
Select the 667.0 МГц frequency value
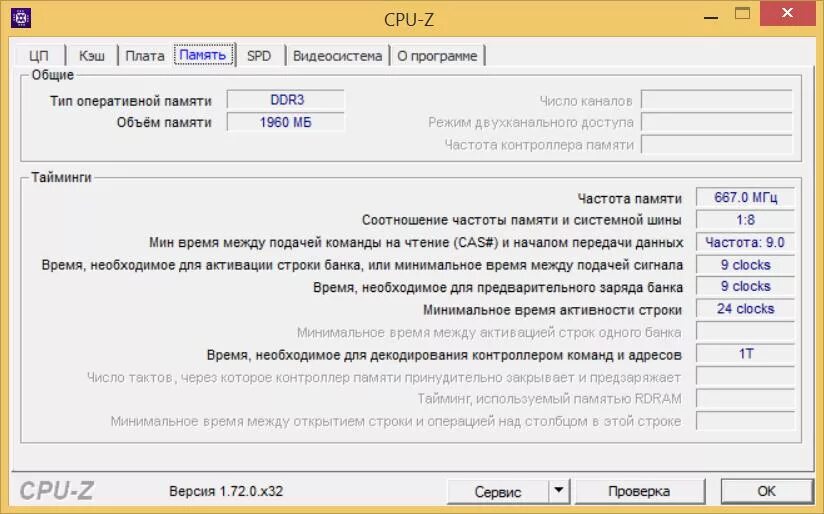point(745,198)
